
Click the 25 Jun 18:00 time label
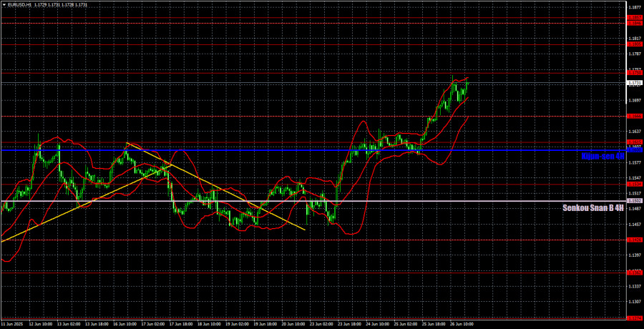[435, 324]
